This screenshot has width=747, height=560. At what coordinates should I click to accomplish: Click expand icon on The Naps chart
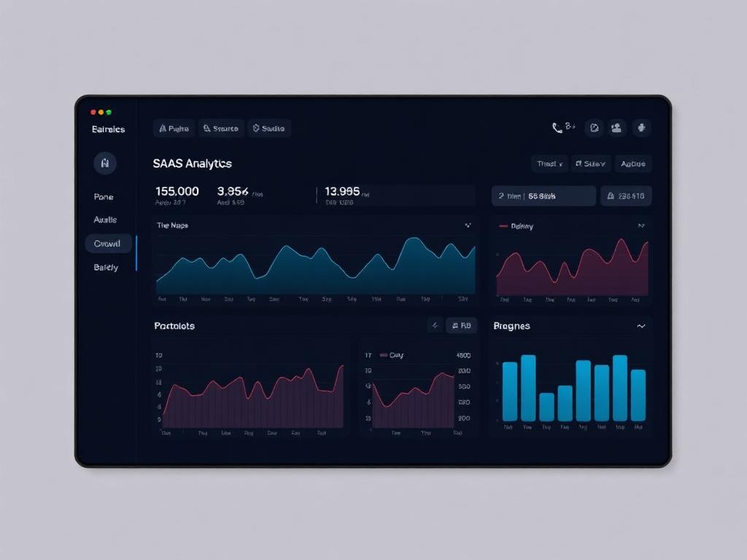468,225
